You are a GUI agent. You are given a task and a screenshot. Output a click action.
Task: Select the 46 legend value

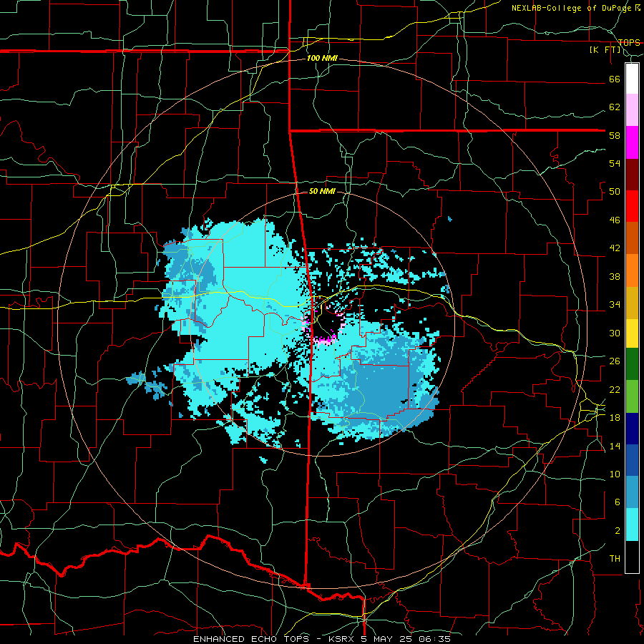(x=615, y=220)
